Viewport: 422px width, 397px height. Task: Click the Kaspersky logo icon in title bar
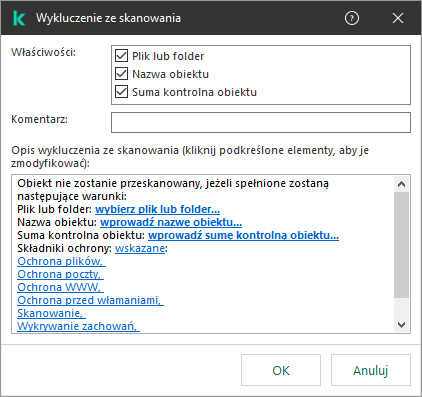pos(19,18)
